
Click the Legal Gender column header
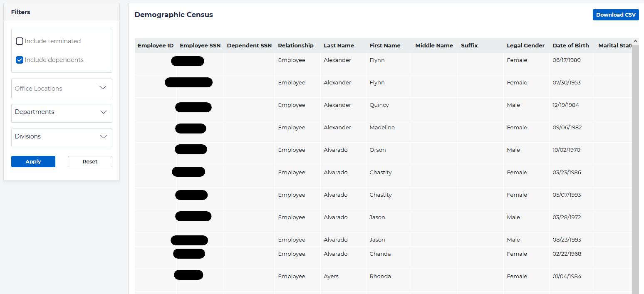[x=525, y=45]
